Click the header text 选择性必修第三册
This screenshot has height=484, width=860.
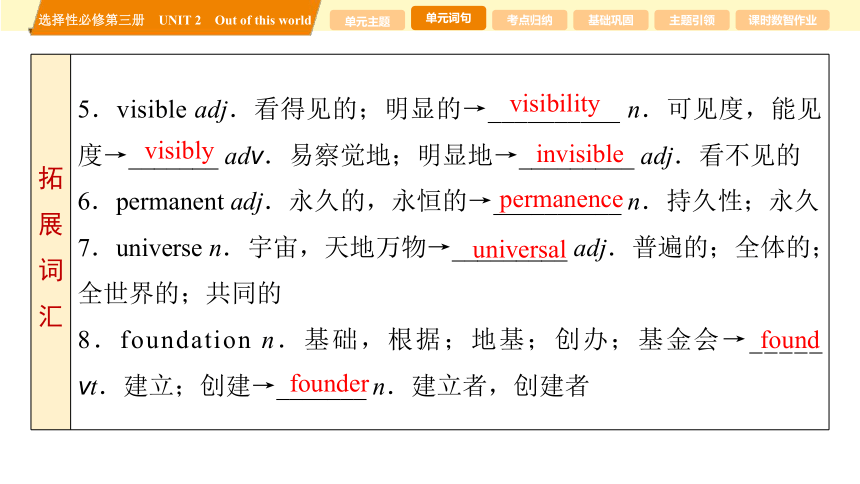click(x=92, y=20)
